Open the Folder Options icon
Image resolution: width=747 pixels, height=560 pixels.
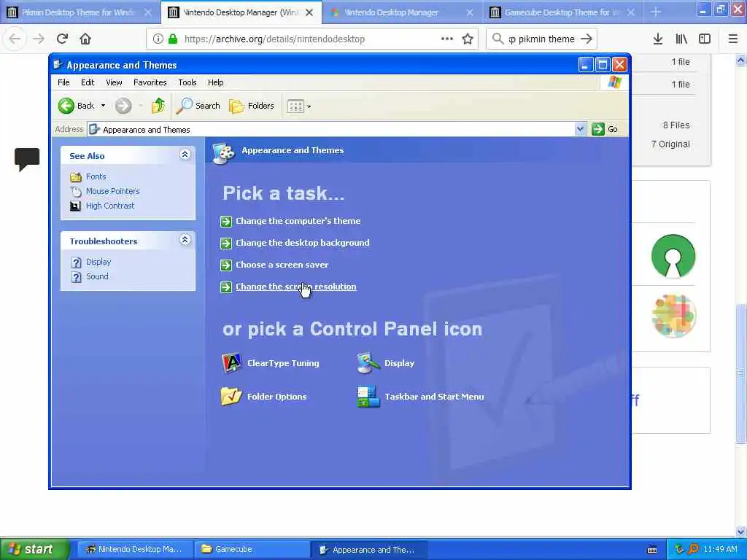pyautogui.click(x=264, y=397)
